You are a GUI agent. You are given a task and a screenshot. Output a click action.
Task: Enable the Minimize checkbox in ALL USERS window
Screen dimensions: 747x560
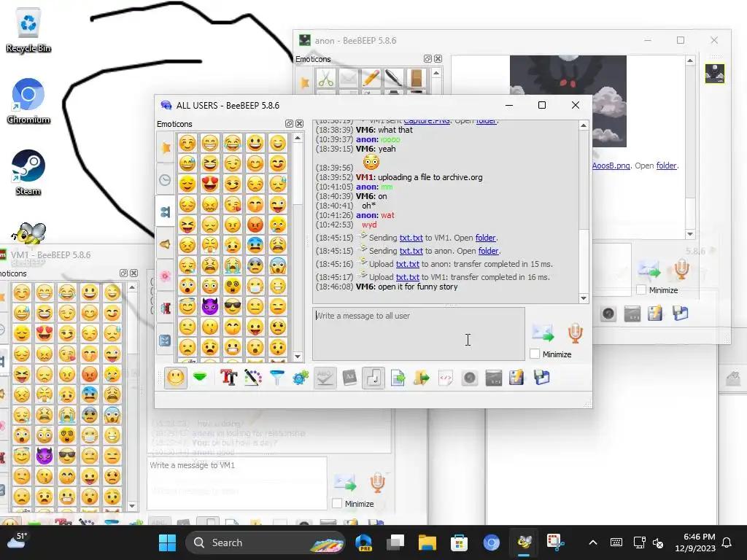tap(535, 354)
